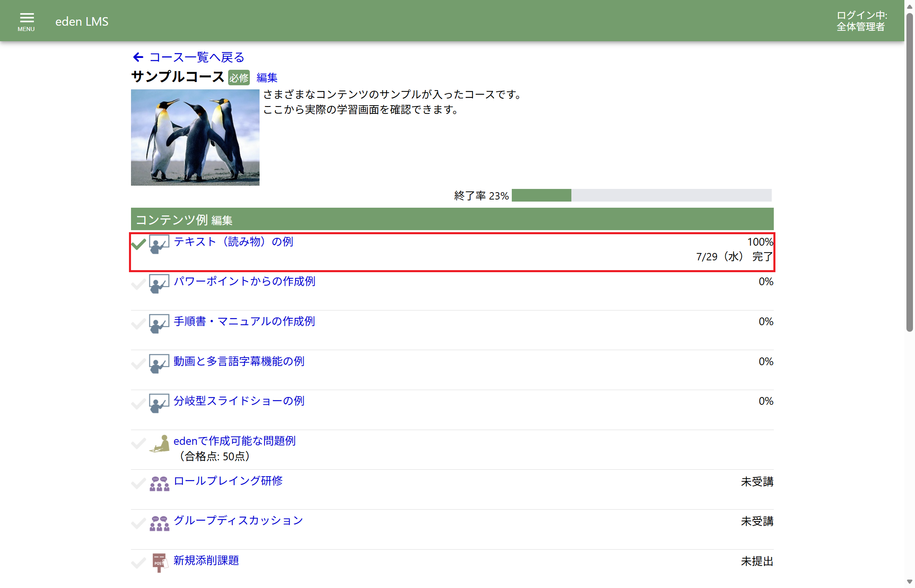Click the back arrow beside コース一覧へ戻る
The height and width of the screenshot is (588, 915).
coord(138,57)
